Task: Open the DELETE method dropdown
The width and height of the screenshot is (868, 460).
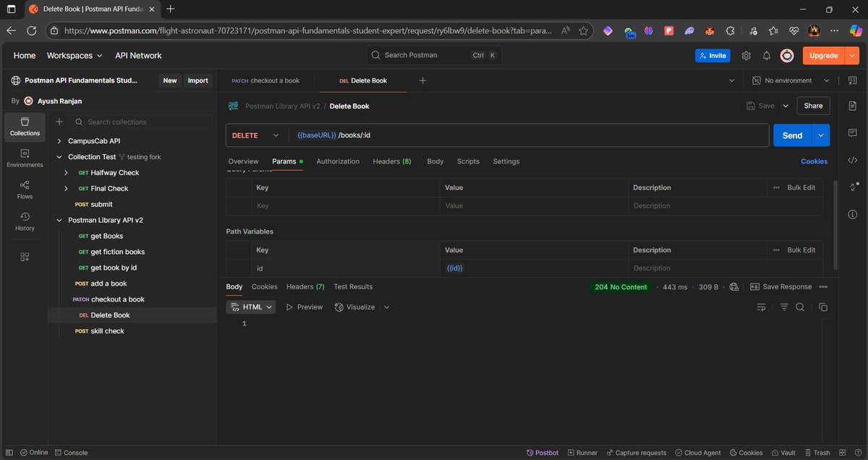Action: click(255, 135)
